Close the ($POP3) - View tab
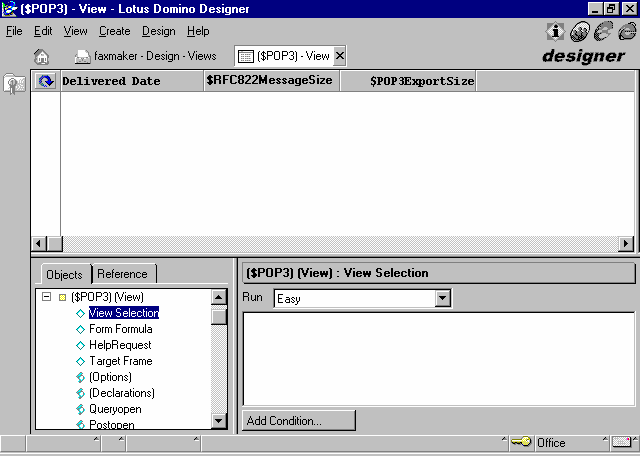This screenshot has width=640, height=456. (x=340, y=56)
